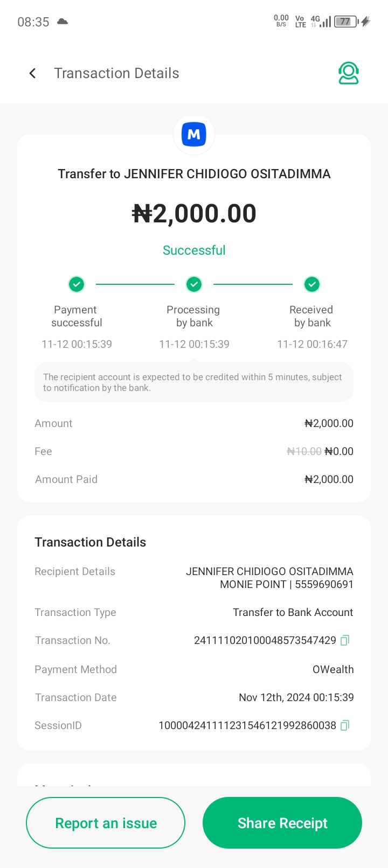
Task: Tap the Received by bank checkmark
Action: pos(312,284)
